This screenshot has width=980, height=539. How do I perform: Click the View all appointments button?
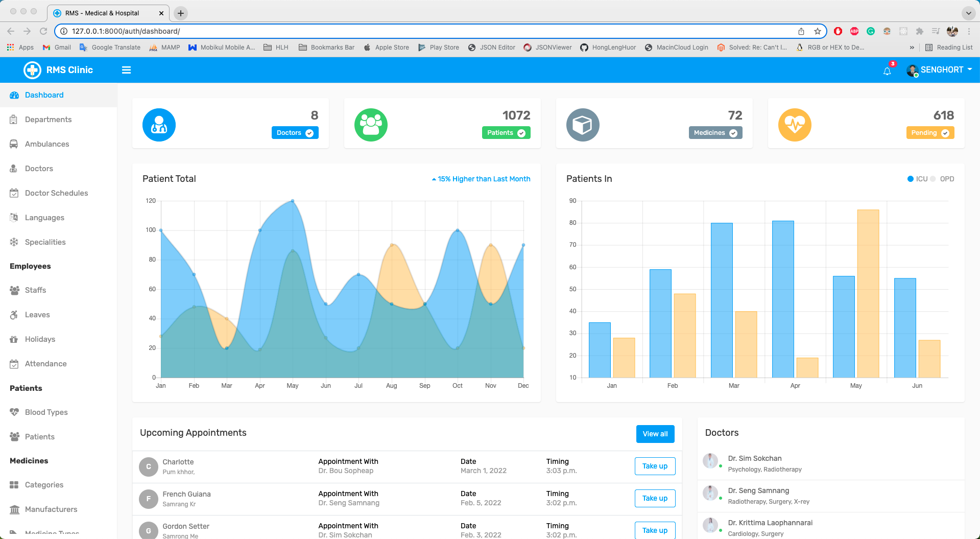click(x=655, y=434)
